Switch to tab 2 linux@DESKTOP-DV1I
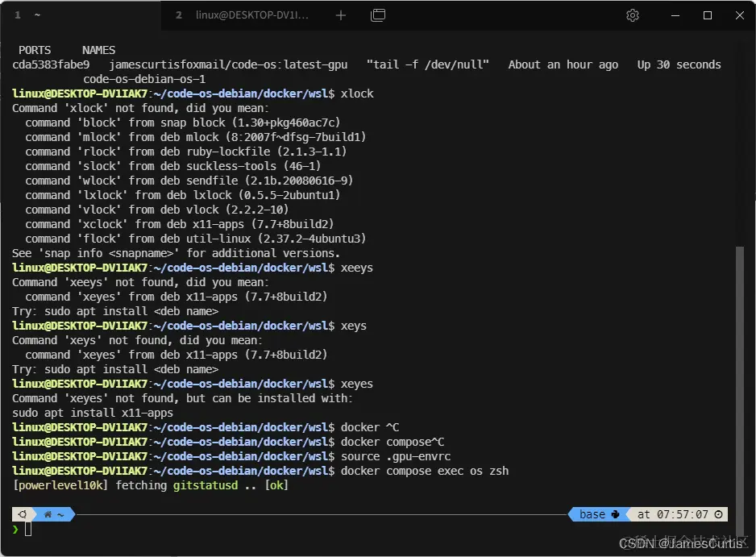The height and width of the screenshot is (557, 756). tap(243, 15)
